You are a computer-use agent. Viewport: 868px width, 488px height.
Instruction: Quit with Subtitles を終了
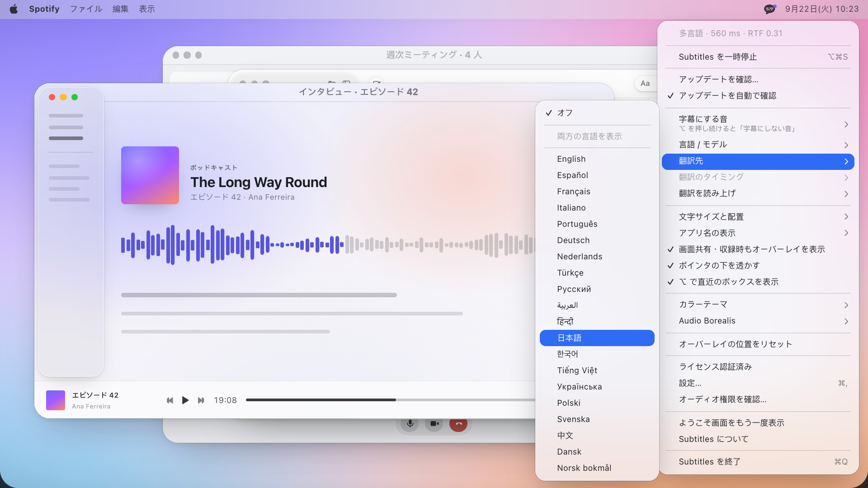tap(758, 462)
